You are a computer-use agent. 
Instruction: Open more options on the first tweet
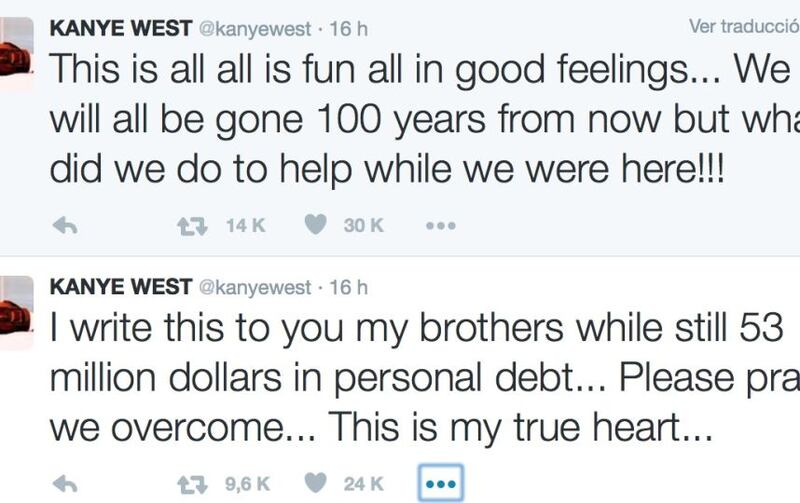[x=441, y=225]
